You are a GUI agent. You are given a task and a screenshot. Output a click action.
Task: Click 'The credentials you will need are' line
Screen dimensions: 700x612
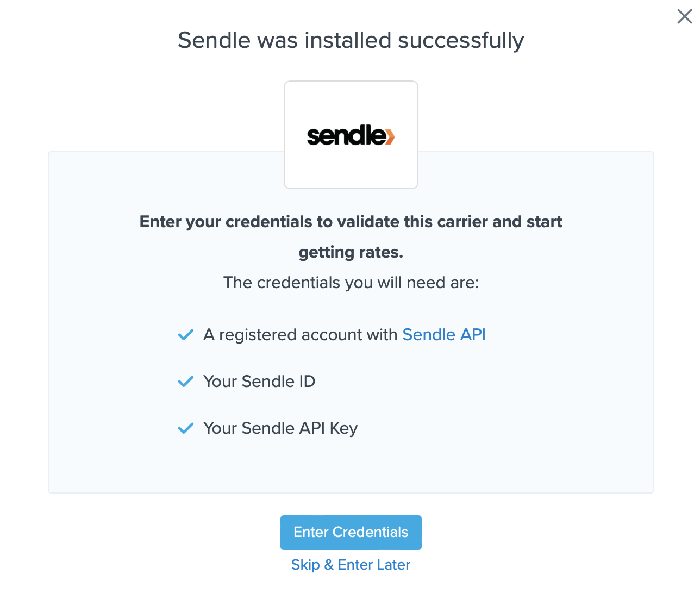(x=351, y=283)
